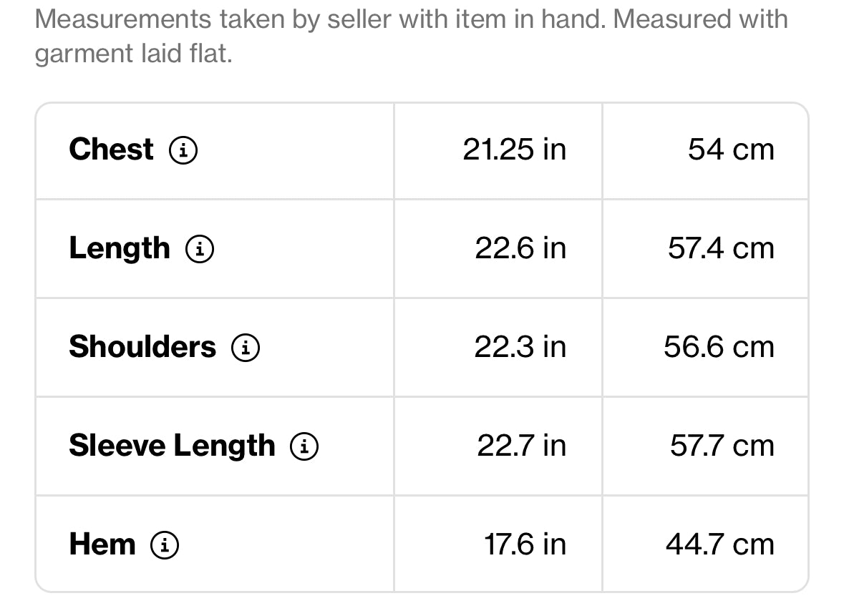Image resolution: width=844 pixels, height=616 pixels.
Task: Click the 21.25 in chest value
Action: 514,150
